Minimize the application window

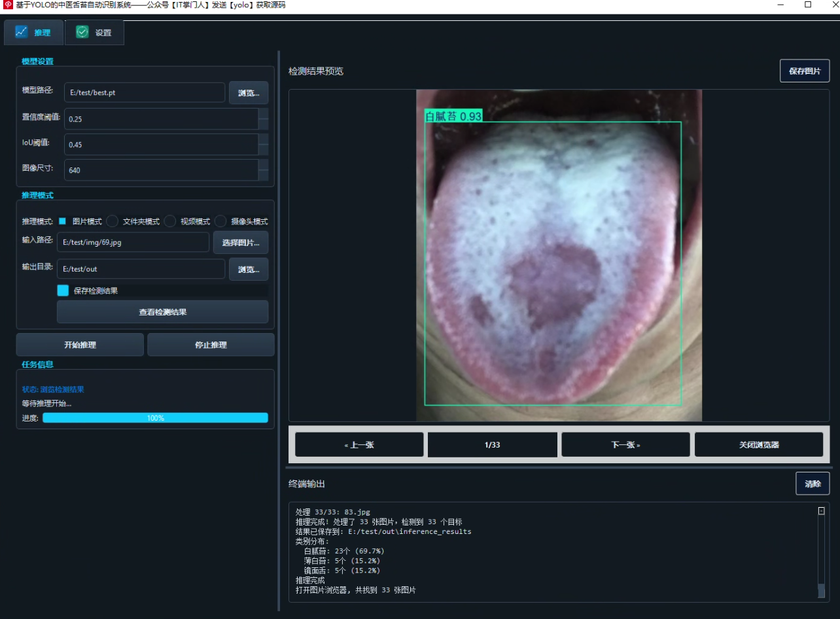tap(780, 5)
